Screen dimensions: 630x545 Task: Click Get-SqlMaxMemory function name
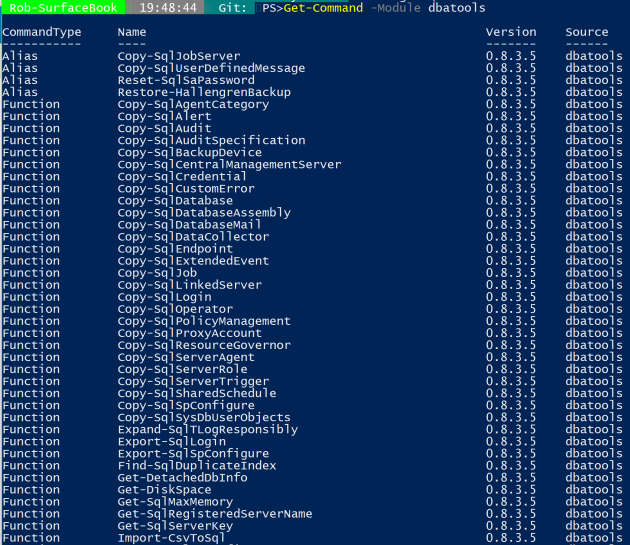click(x=175, y=502)
